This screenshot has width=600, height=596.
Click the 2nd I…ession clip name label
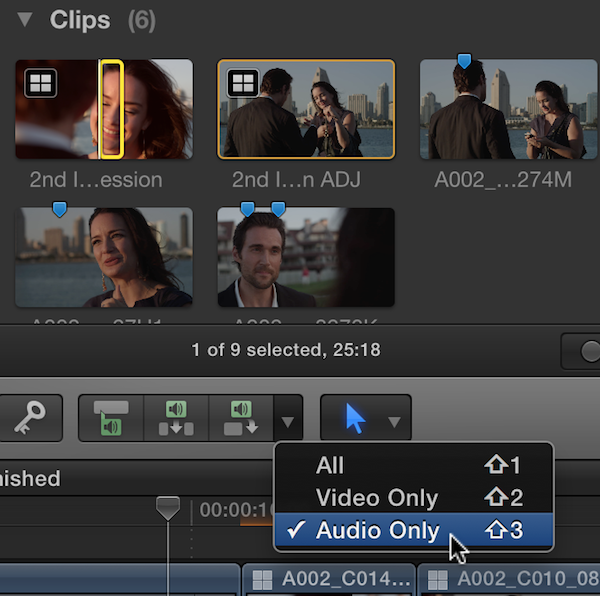[x=96, y=179]
